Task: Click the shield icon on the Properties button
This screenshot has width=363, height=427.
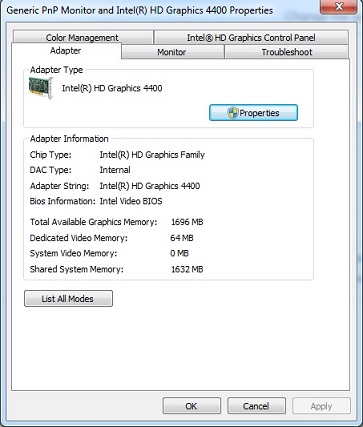Action: (x=233, y=113)
